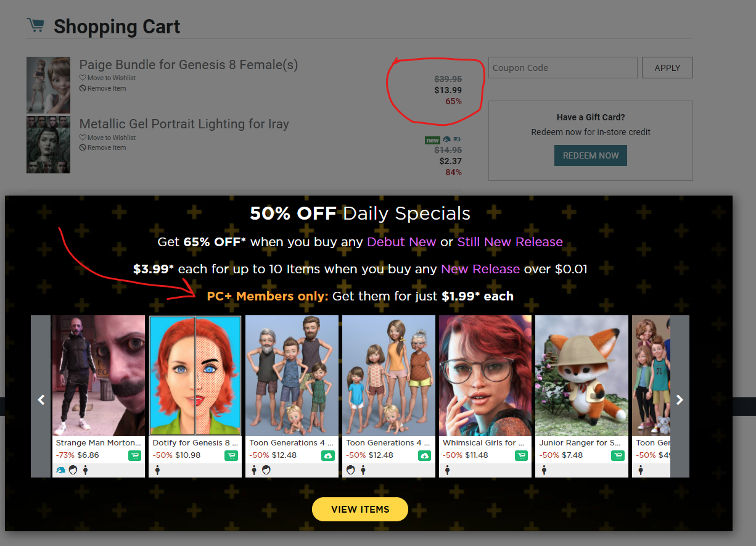This screenshot has width=756, height=546.
Task: Click the shopping cart header icon
Action: point(36,26)
